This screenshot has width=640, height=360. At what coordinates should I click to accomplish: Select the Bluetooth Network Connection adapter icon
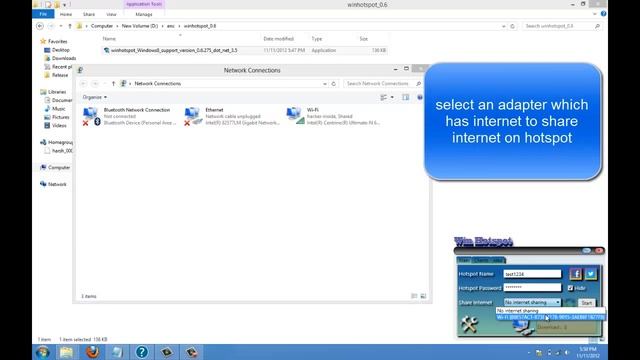click(x=91, y=116)
